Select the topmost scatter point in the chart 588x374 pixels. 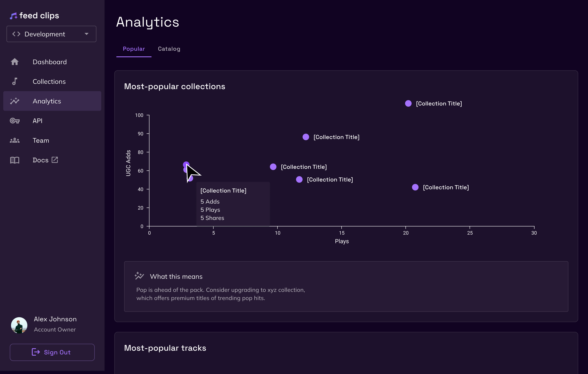pos(408,103)
